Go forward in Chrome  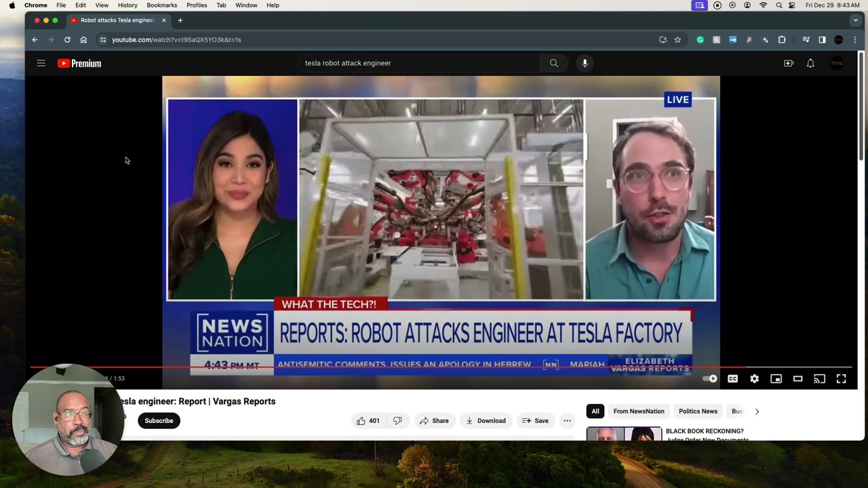tap(51, 40)
